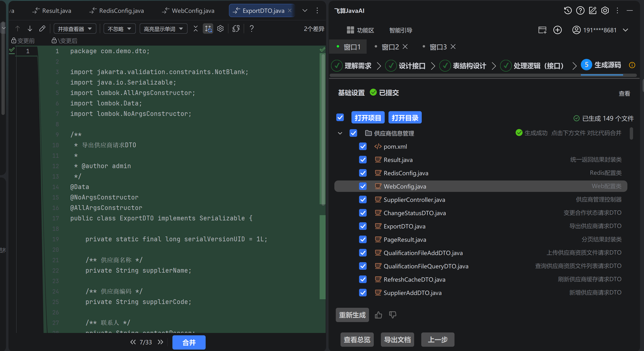Uncheck the pom.xml checkbox
The width and height of the screenshot is (644, 351).
(363, 147)
